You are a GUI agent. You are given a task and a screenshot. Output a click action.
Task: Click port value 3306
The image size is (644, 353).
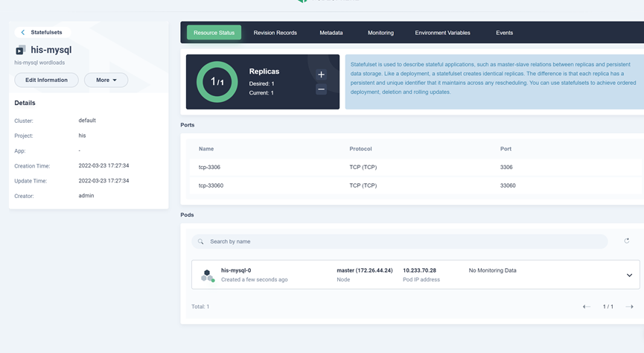506,168
